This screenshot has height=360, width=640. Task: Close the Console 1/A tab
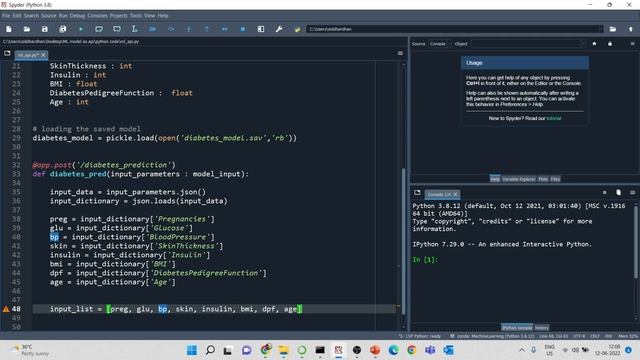(x=455, y=194)
